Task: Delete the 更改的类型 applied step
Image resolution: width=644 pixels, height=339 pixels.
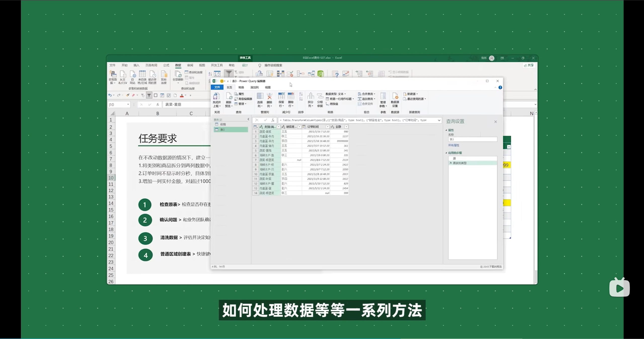Action: pyautogui.click(x=451, y=163)
